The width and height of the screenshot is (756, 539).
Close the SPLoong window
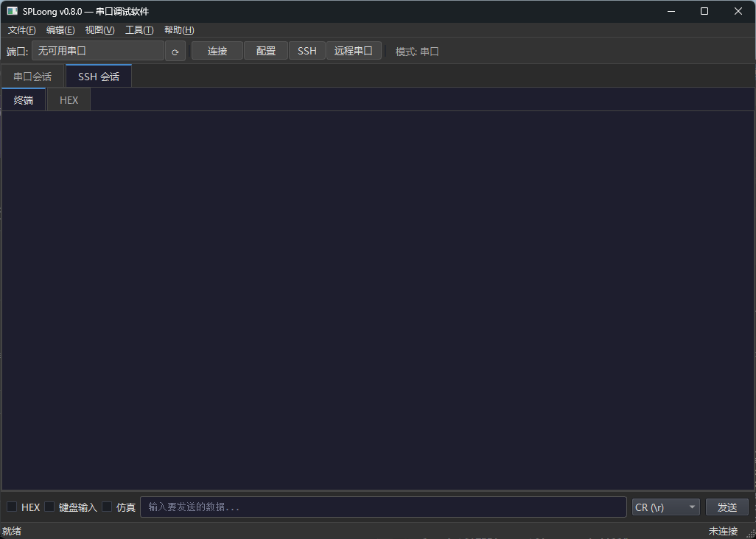(x=738, y=11)
